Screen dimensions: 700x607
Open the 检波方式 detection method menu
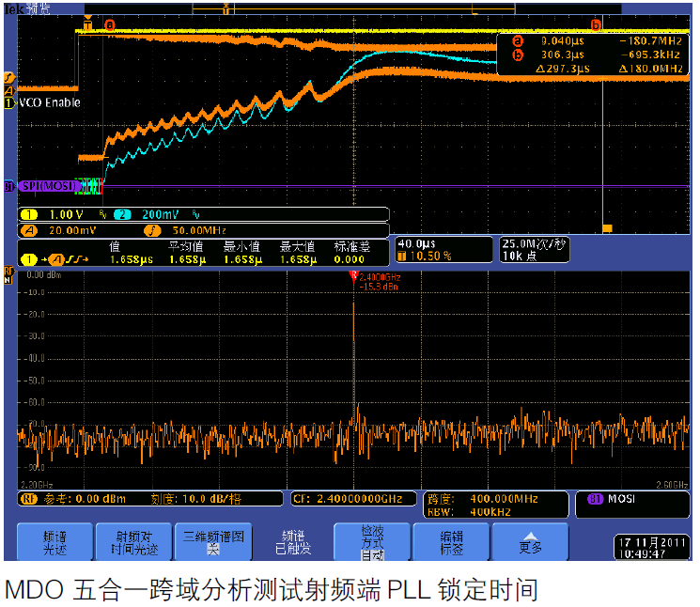372,541
